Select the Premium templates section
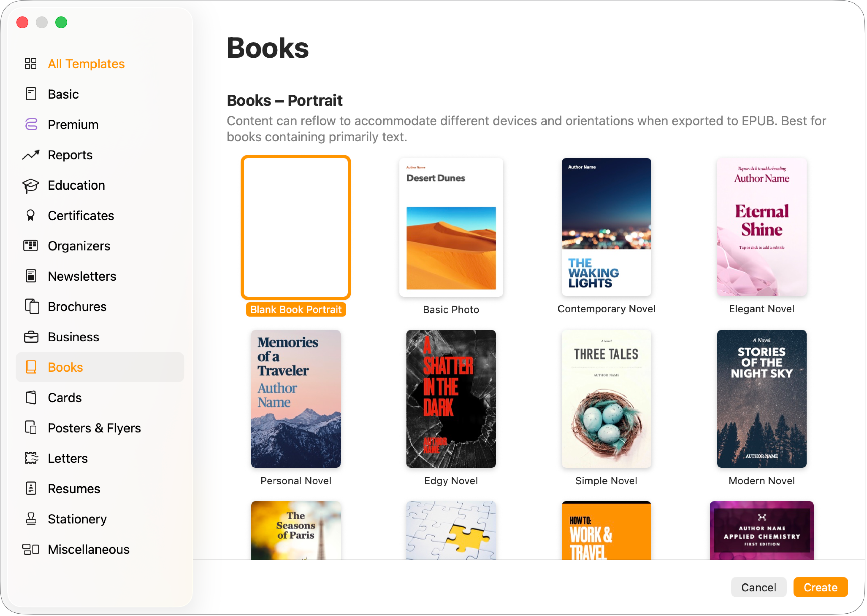 point(73,124)
